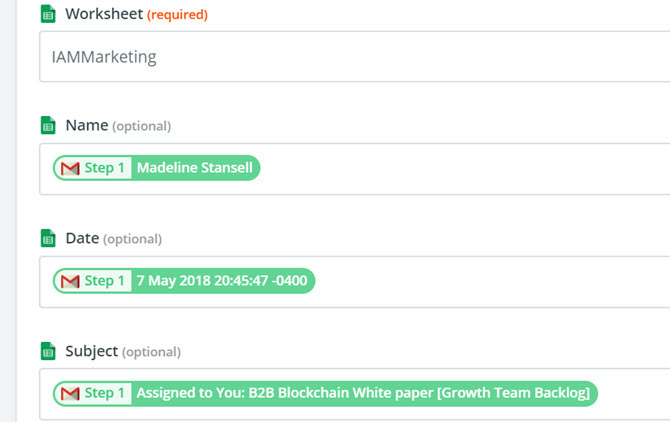670x422 pixels.
Task: Click the Subject field label
Action: coord(91,351)
